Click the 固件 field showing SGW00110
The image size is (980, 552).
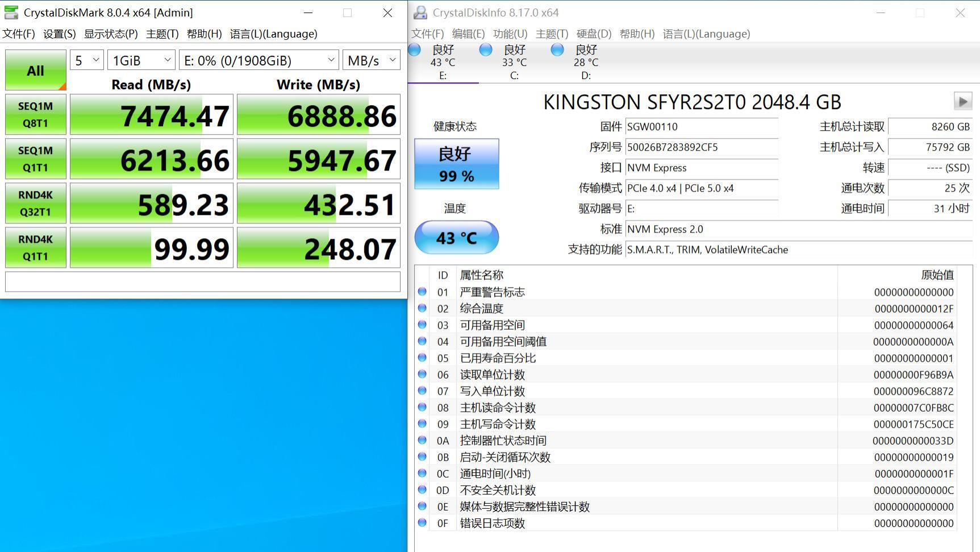[x=702, y=127]
